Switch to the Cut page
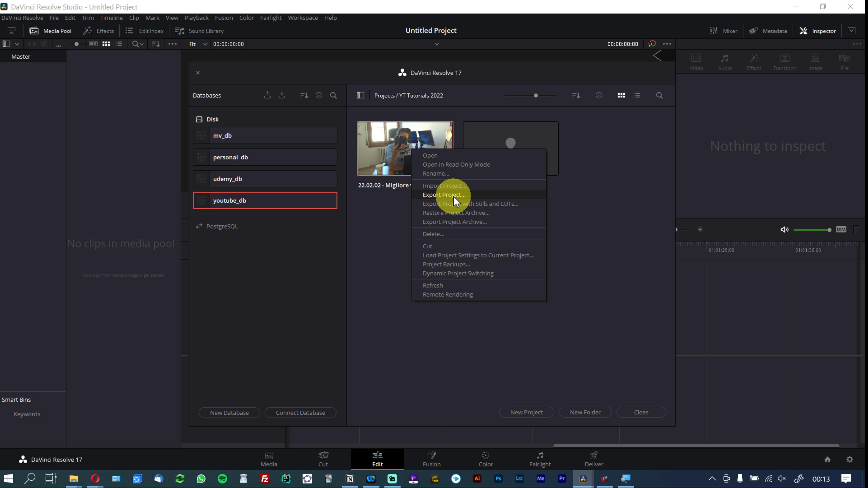Viewport: 868px width, 488px height. click(323, 459)
